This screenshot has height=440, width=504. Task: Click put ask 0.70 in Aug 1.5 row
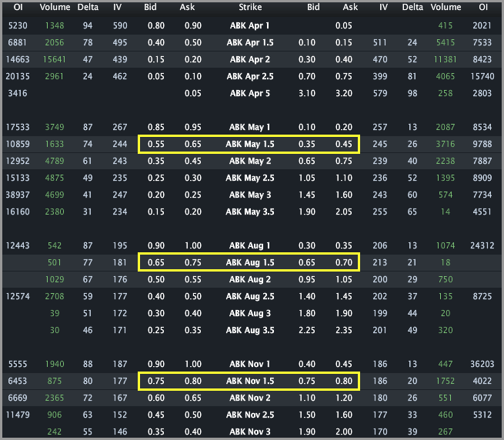[344, 262]
